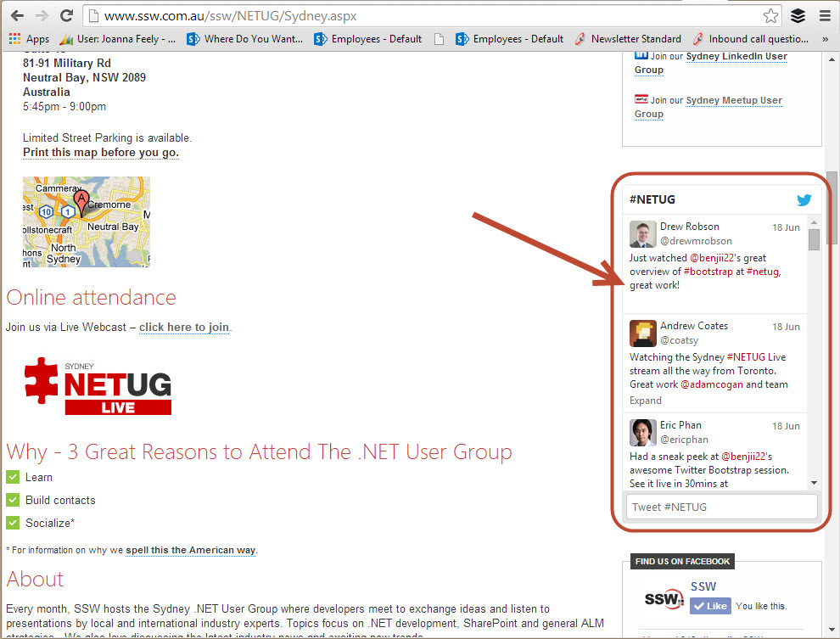Open the Google map thumbnail of Neutral Bay
Image resolution: width=840 pixels, height=639 pixels.
click(x=87, y=221)
